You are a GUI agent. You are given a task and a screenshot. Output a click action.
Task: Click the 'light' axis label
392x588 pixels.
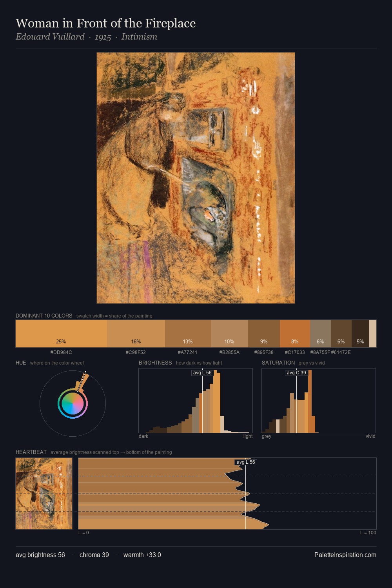tap(248, 436)
